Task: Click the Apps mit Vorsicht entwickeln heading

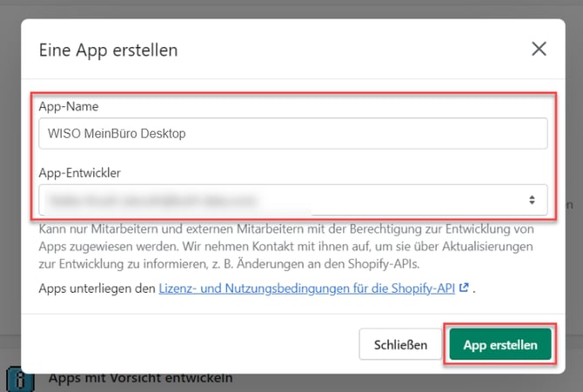Action: click(x=141, y=378)
